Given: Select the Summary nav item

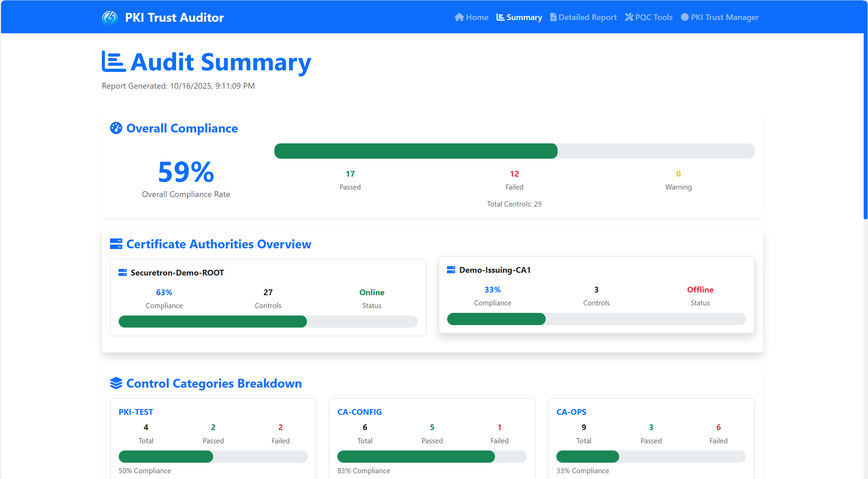Looking at the screenshot, I should pyautogui.click(x=519, y=17).
